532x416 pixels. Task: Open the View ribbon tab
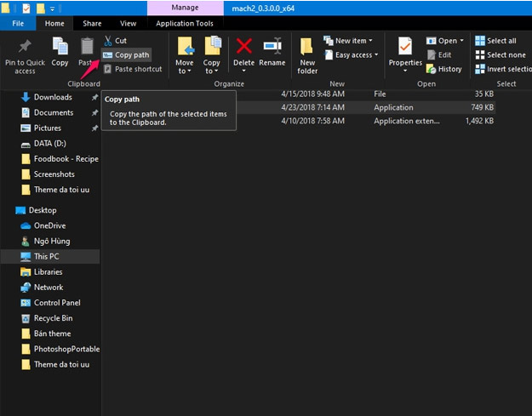pyautogui.click(x=128, y=24)
